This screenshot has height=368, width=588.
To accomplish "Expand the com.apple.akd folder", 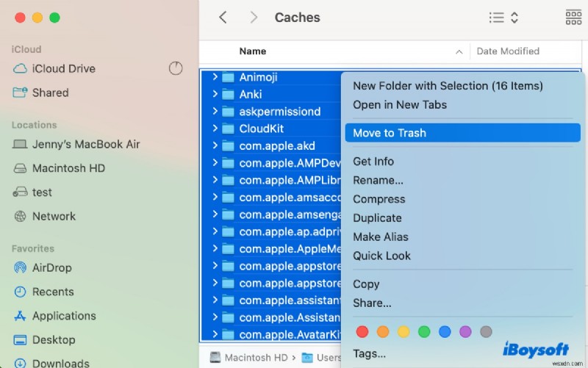I will coord(215,145).
